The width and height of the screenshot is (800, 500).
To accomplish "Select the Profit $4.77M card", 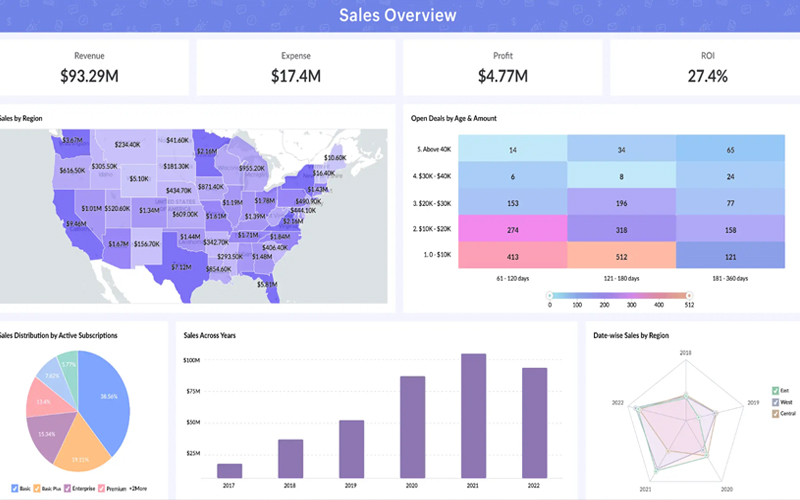I will pyautogui.click(x=501, y=67).
